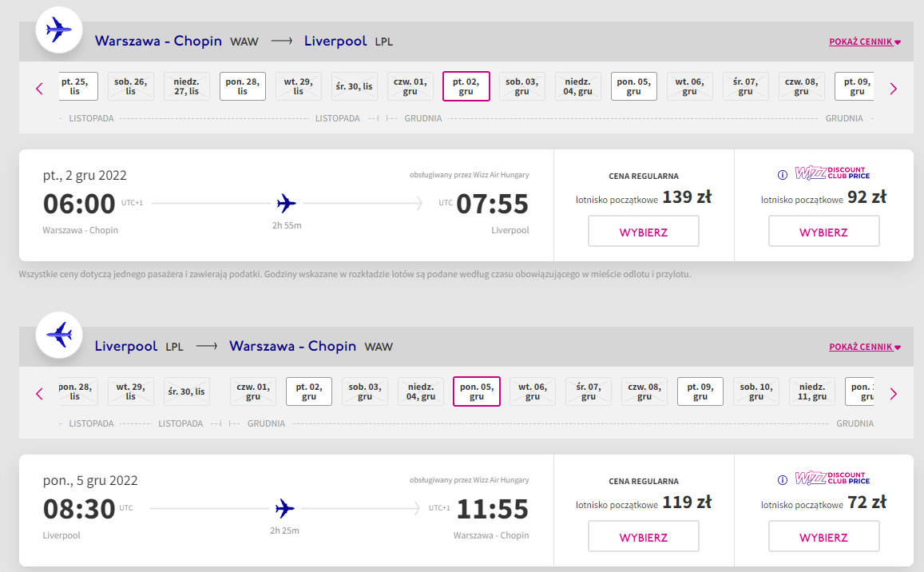The image size is (924, 572).
Task: Click the return flight airplane icon
Action: (59, 335)
